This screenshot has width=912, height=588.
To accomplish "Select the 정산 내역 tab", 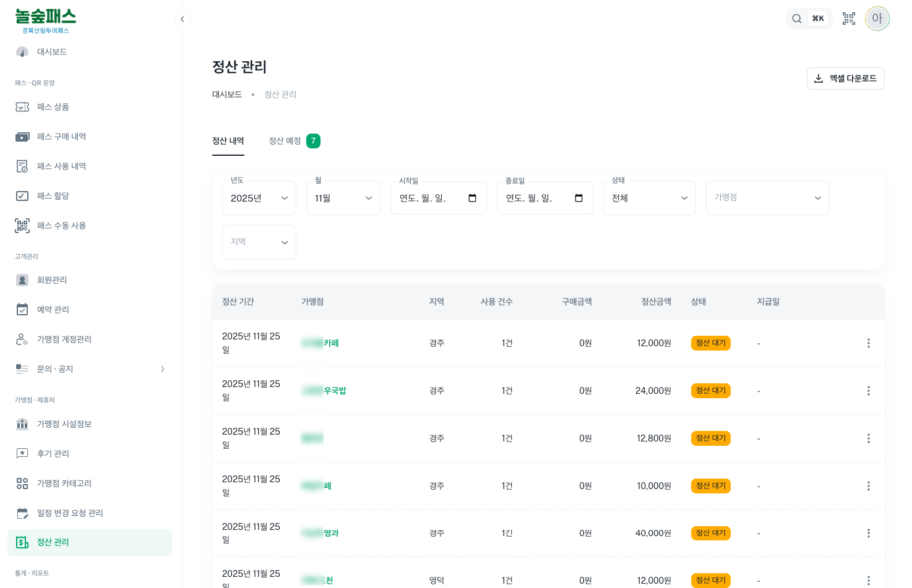I will pos(228,141).
